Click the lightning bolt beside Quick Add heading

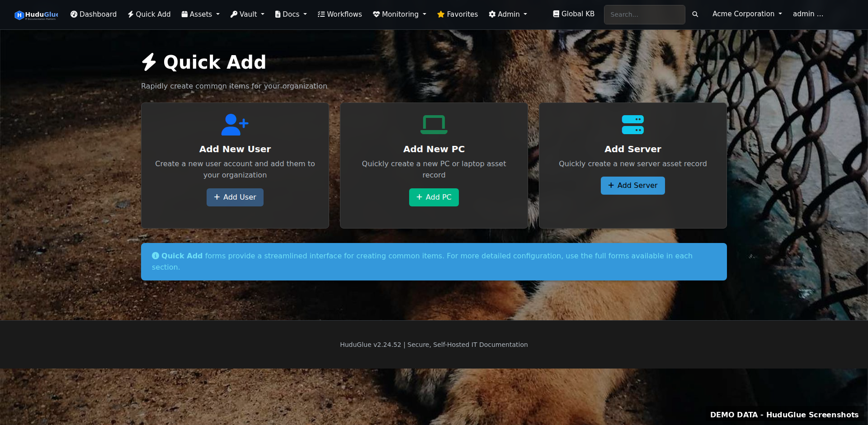tap(149, 62)
